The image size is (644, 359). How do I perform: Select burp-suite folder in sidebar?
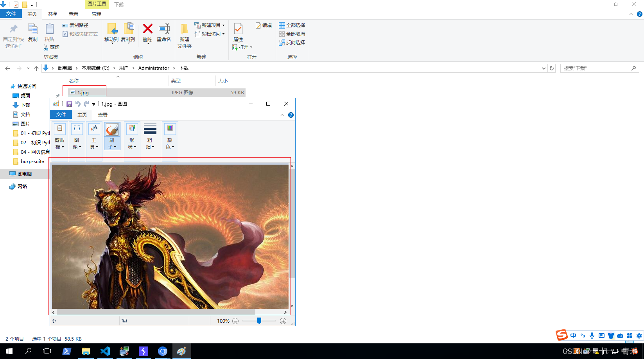32,162
